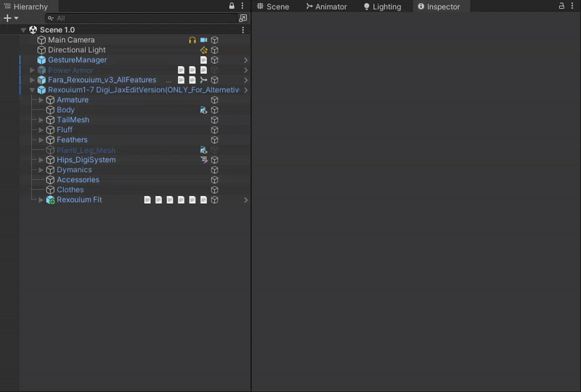Expand the Power Armor object

coord(32,70)
